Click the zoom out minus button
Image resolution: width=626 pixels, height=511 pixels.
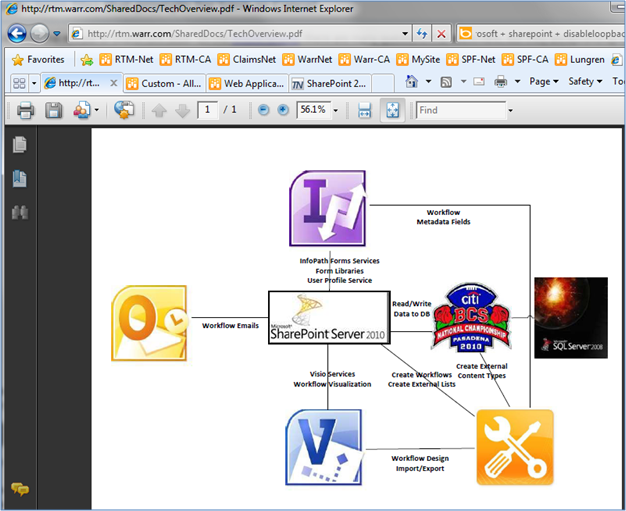click(264, 110)
